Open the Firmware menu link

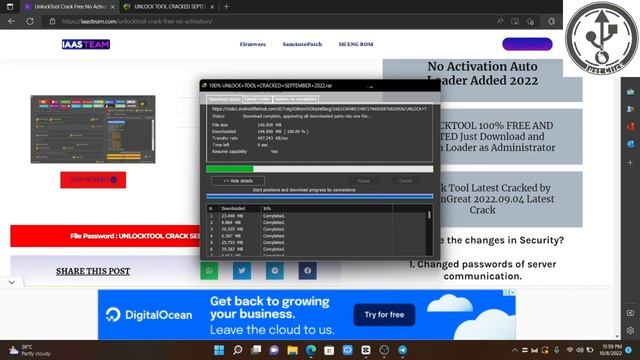(253, 44)
